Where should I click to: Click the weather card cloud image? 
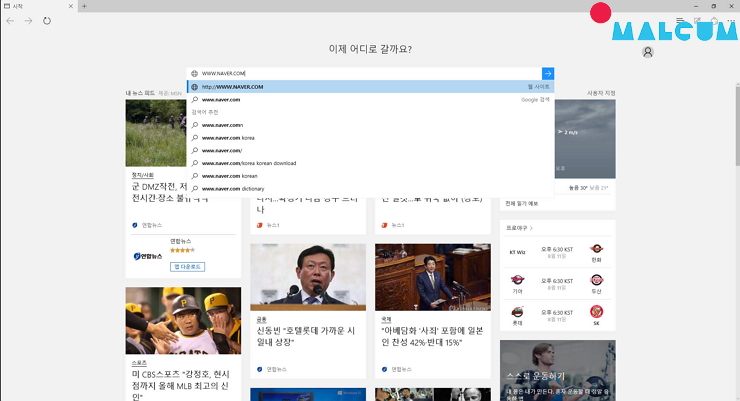(585, 139)
